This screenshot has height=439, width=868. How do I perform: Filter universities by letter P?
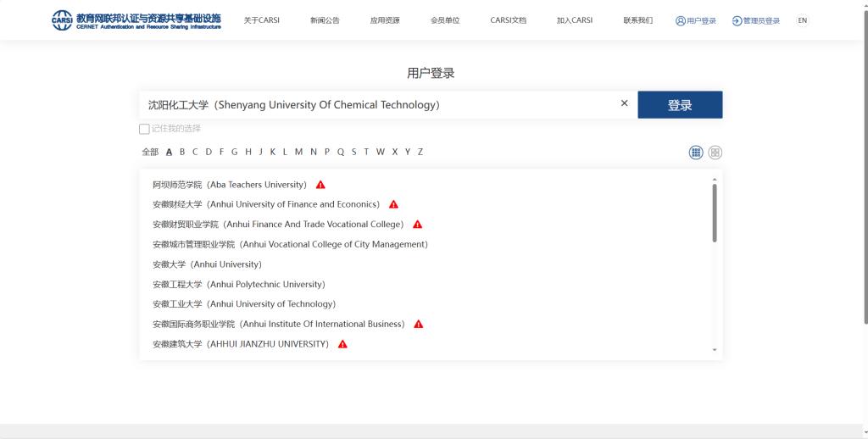(326, 152)
